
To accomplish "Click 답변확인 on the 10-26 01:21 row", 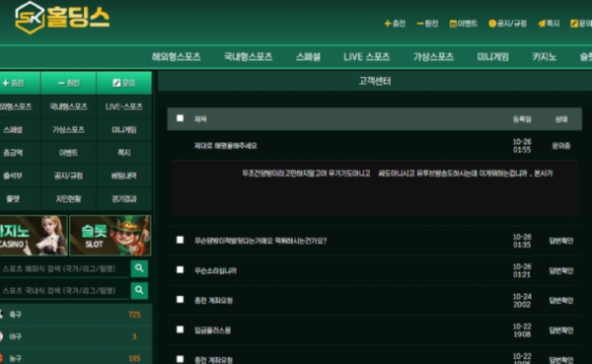I will 561,270.
